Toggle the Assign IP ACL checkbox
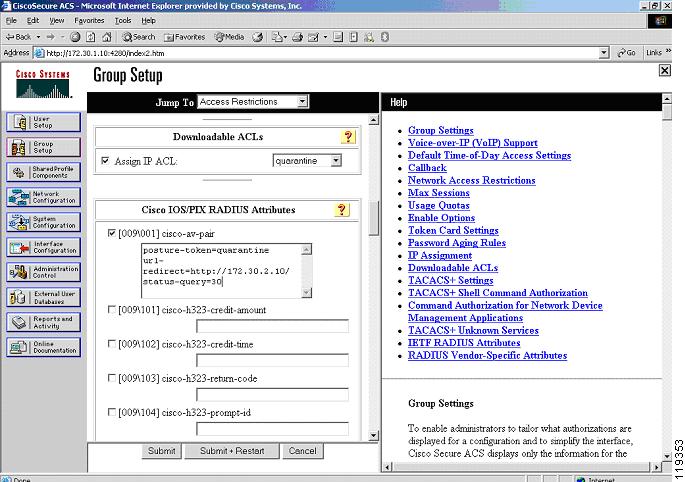 105,161
